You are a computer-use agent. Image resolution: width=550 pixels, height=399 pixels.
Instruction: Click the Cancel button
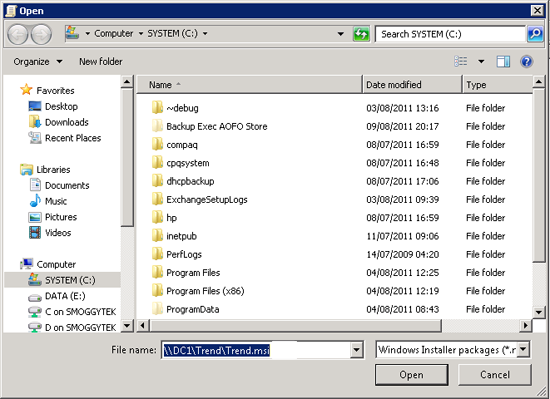point(495,374)
